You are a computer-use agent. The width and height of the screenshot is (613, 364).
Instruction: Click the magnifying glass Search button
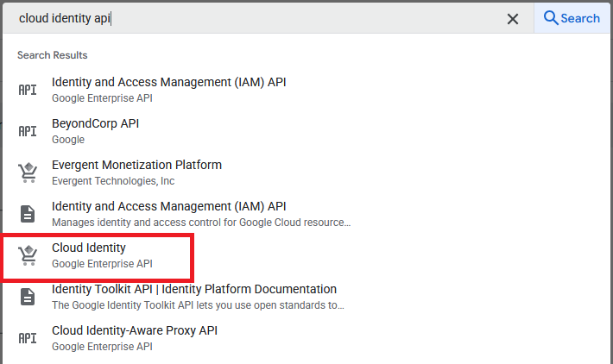coord(572,18)
